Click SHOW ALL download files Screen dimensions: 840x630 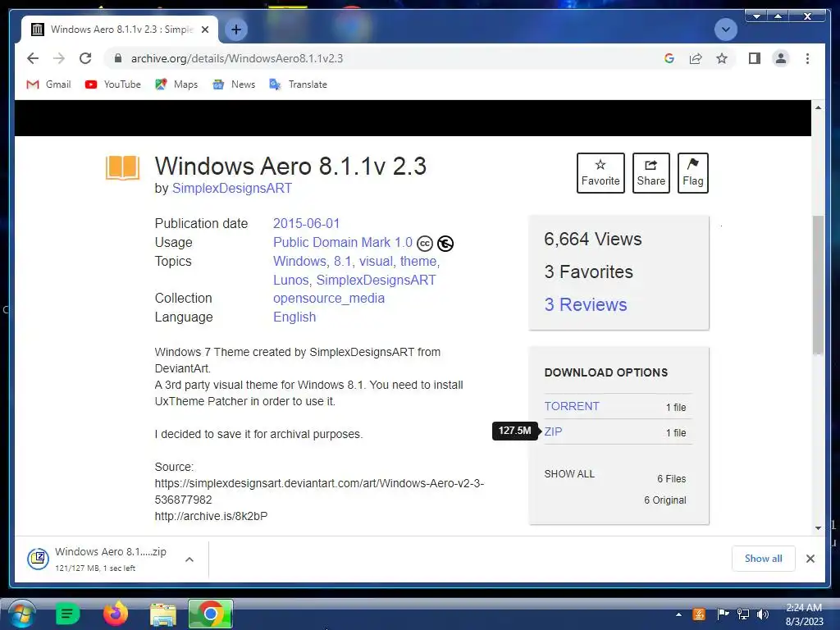point(569,473)
